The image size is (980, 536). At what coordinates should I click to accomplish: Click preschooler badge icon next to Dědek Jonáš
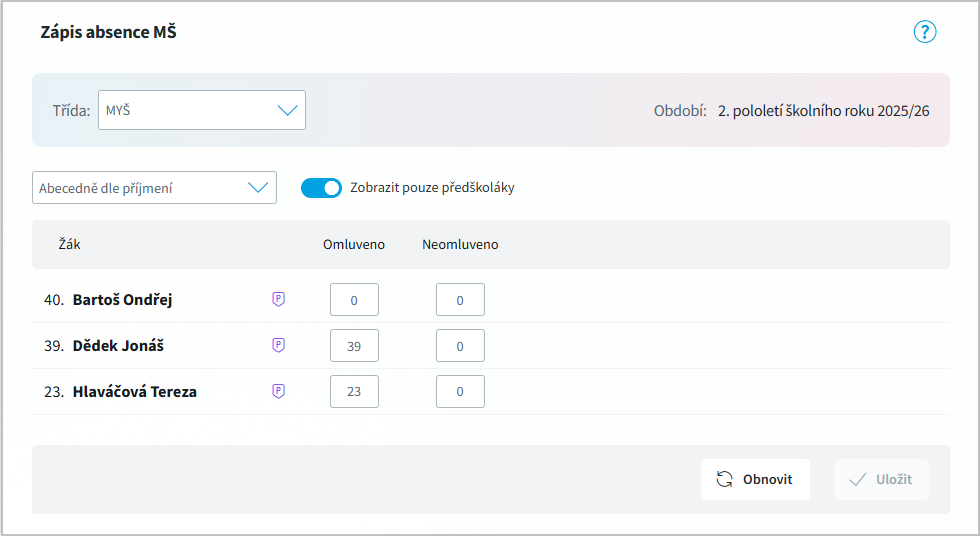click(279, 345)
